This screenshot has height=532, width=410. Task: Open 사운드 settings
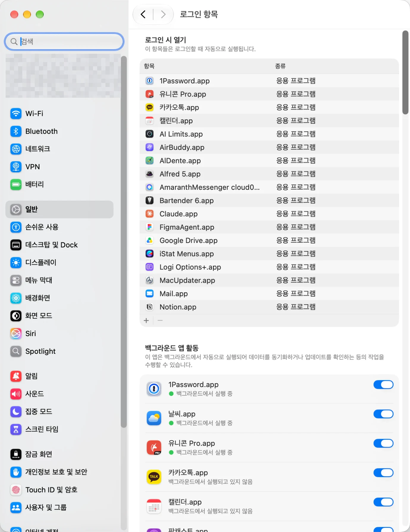point(59,394)
